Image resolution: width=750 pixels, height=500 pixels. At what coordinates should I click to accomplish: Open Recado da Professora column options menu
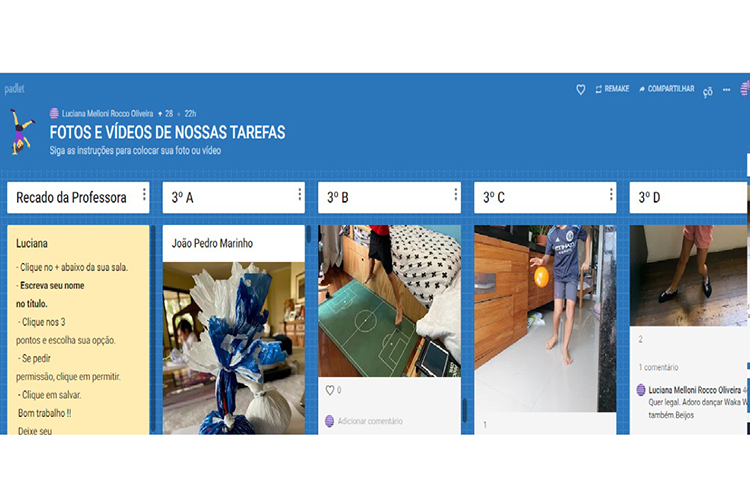144,194
